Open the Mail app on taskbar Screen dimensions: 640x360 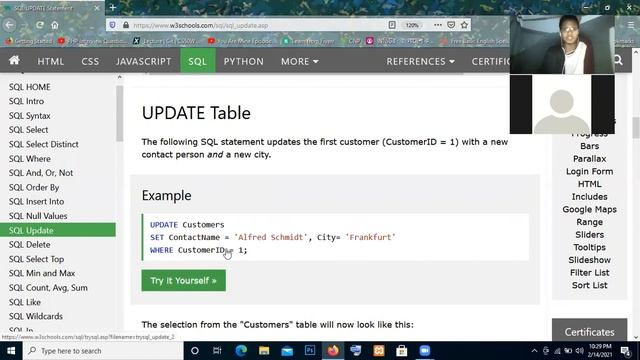pos(287,351)
